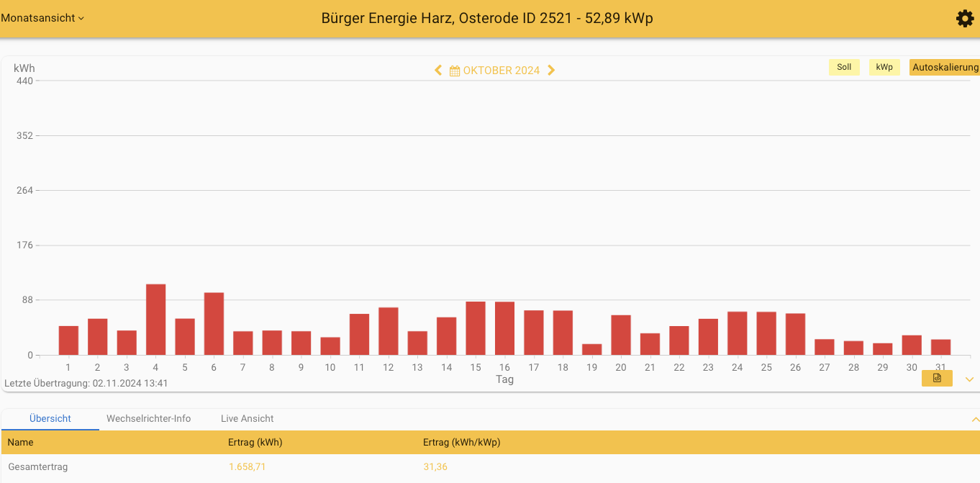The image size is (980, 483).
Task: Open the settings gear icon
Action: click(965, 19)
